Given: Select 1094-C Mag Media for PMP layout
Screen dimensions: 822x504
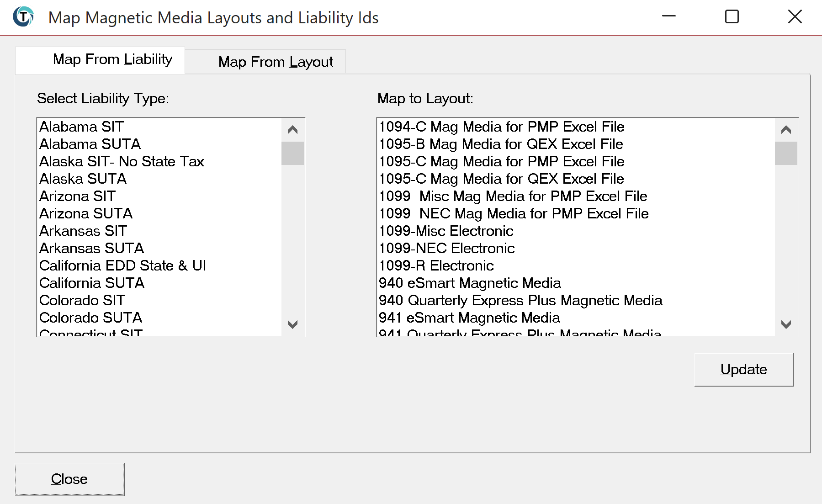Looking at the screenshot, I should (x=501, y=127).
